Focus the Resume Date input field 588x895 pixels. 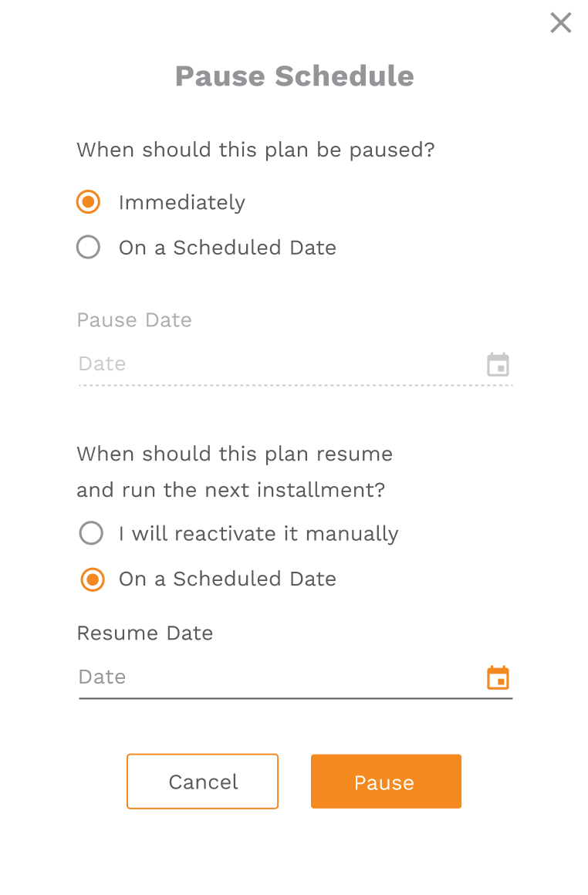278,677
